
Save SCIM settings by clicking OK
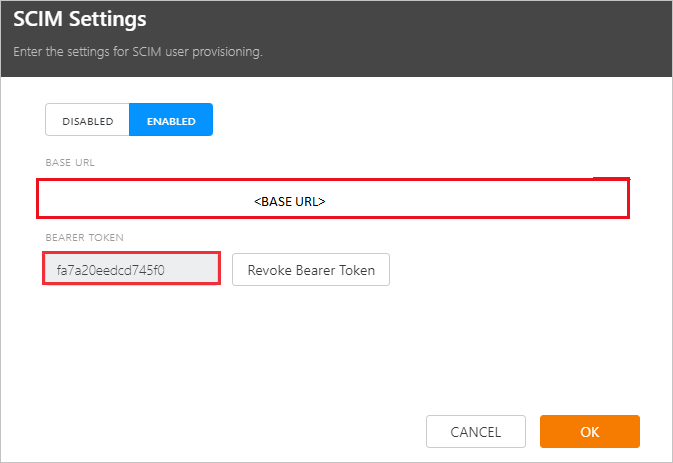[x=589, y=432]
